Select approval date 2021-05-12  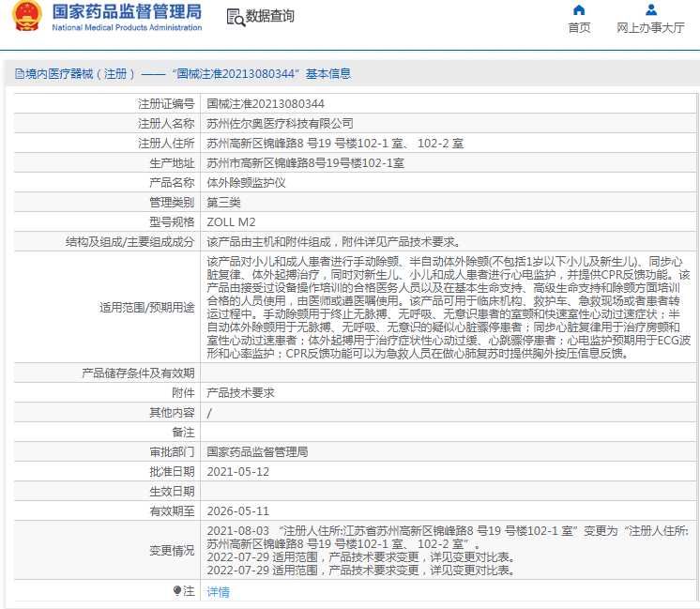(x=238, y=471)
